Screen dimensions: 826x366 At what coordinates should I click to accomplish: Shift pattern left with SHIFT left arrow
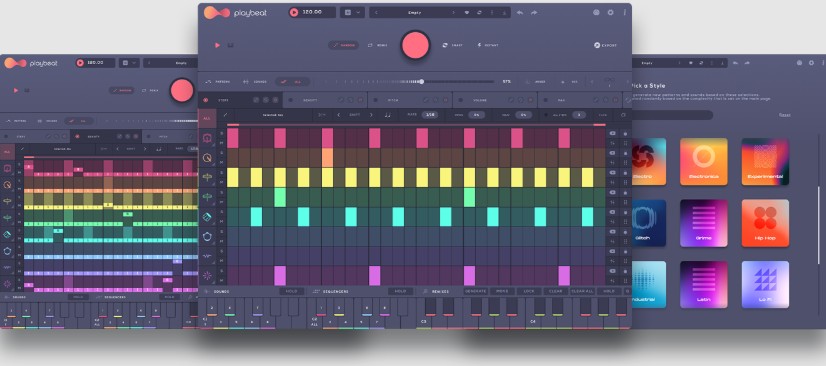tap(338, 115)
